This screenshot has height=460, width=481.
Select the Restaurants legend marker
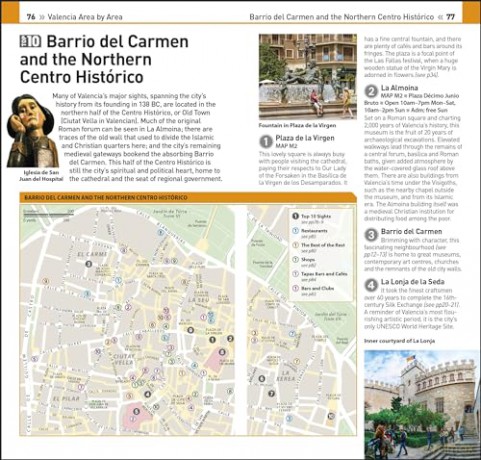coord(295,230)
